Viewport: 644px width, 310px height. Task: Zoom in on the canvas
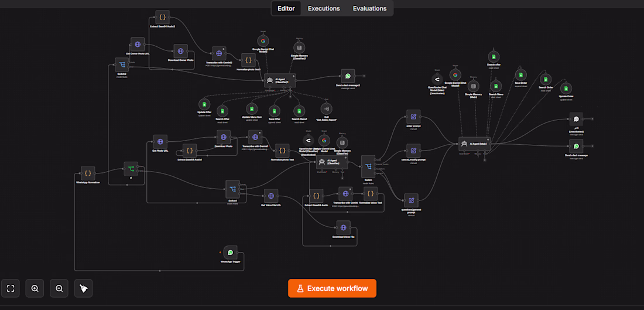[35, 288]
